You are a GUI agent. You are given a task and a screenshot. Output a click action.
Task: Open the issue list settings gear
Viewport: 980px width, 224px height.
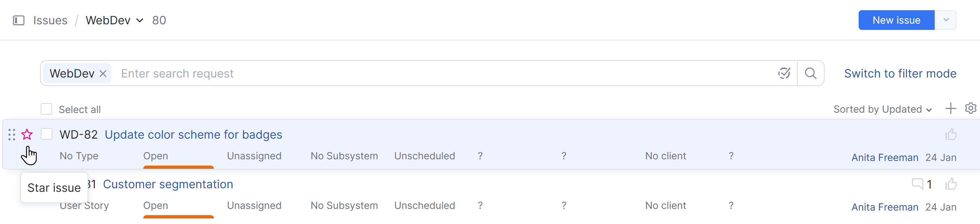coord(970,109)
